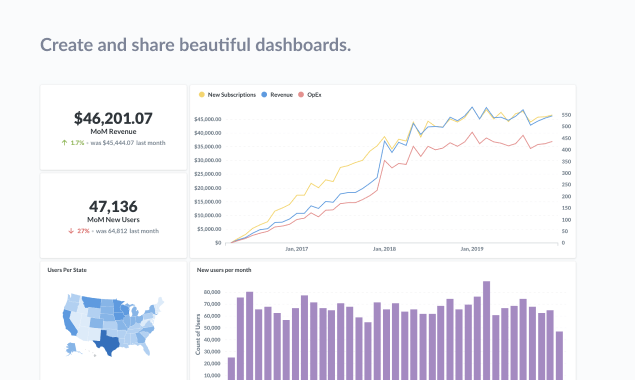
Task: Click the blue Revenue legend dot
Action: coord(264,94)
